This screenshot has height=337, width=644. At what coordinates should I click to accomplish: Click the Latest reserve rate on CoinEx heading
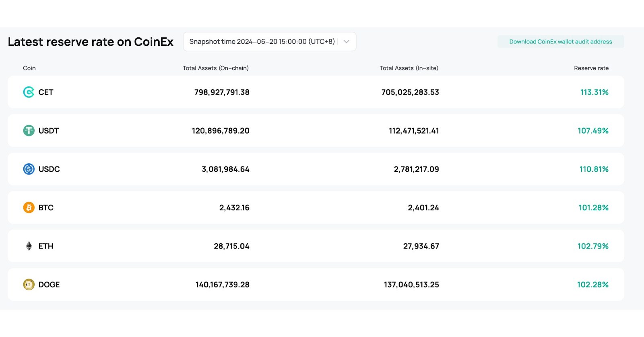(x=91, y=42)
